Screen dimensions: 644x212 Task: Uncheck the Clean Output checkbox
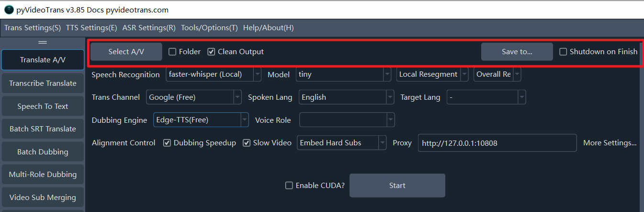[x=211, y=52]
